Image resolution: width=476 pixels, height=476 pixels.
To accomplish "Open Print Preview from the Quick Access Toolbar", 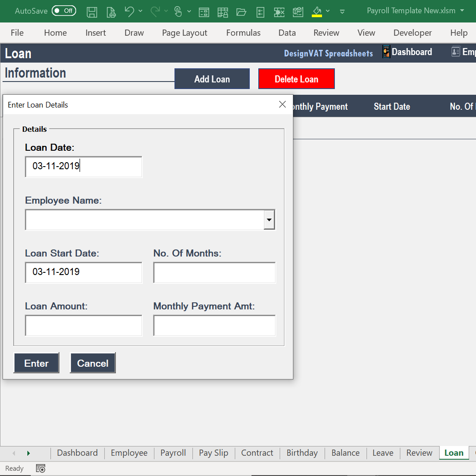I will tap(111, 12).
